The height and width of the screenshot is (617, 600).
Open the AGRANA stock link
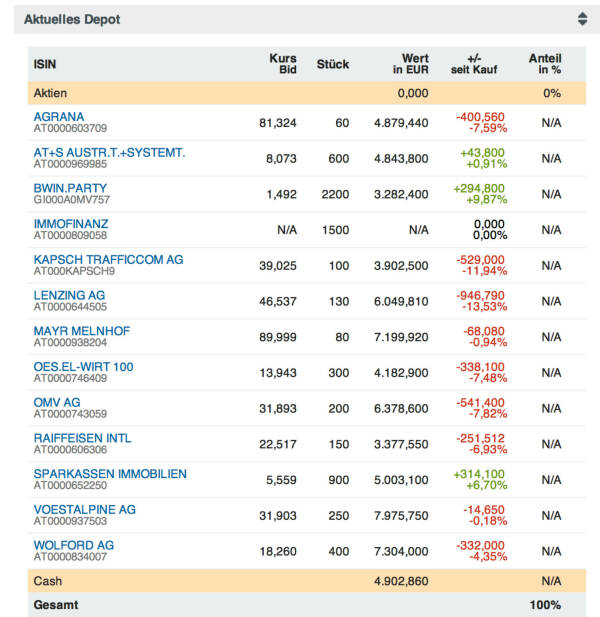tap(59, 117)
